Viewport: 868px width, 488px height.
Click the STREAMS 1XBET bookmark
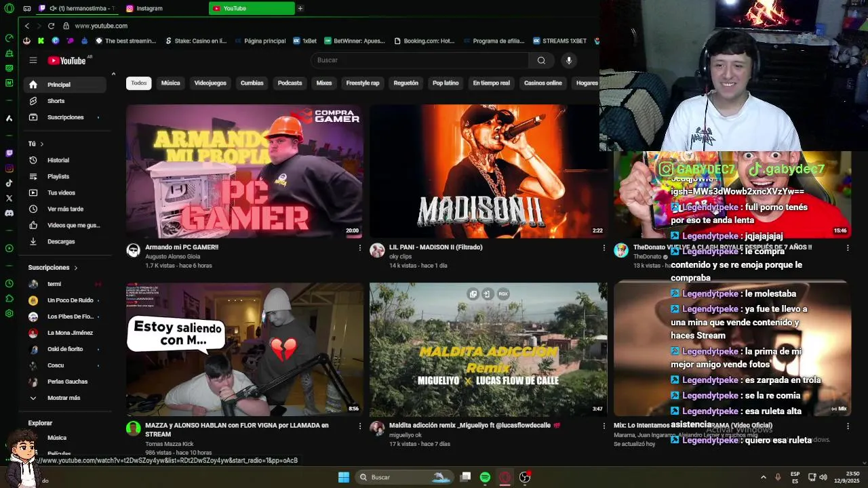pos(559,41)
